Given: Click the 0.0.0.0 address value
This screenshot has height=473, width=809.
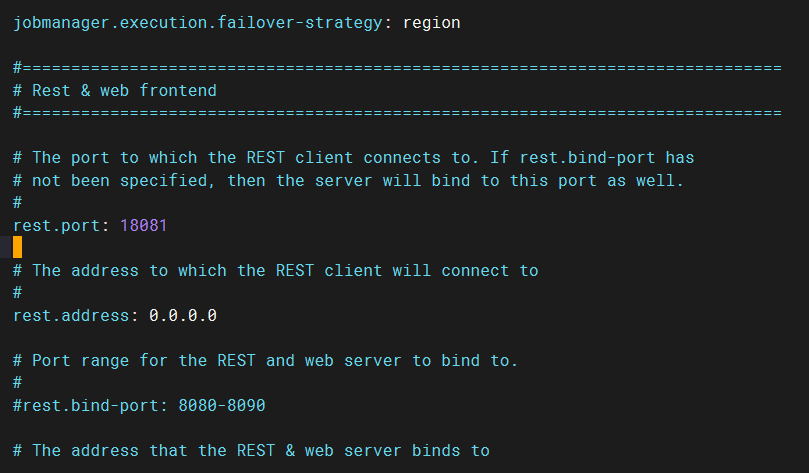Looking at the screenshot, I should tap(183, 315).
